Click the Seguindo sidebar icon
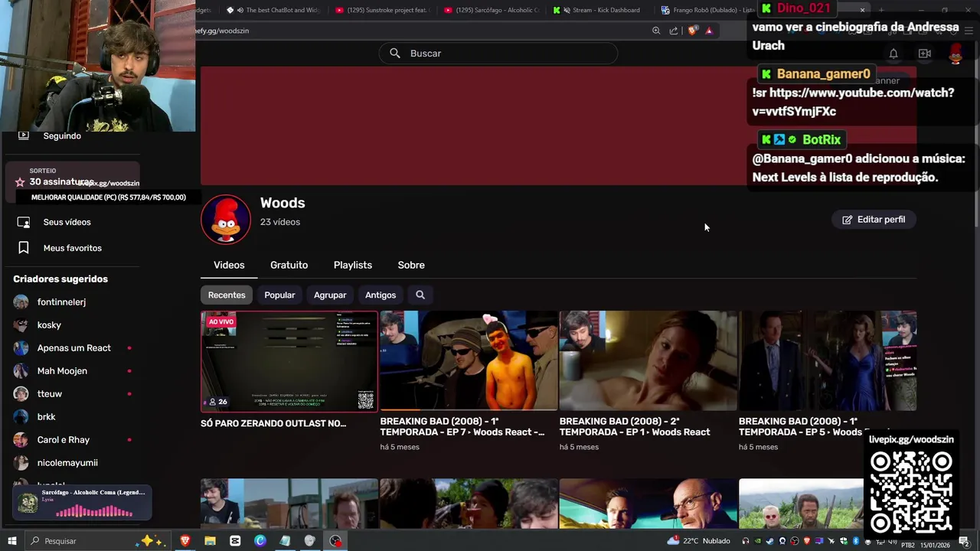This screenshot has width=980, height=551. click(x=24, y=135)
